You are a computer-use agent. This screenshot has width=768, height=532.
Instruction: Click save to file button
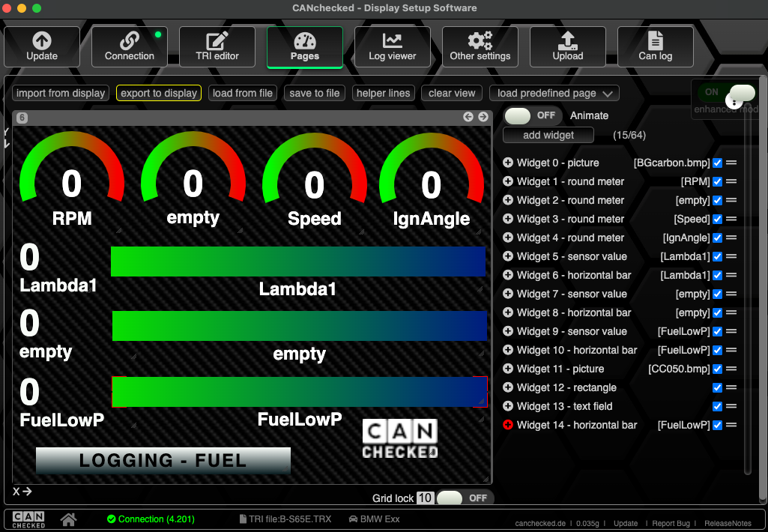tap(315, 93)
